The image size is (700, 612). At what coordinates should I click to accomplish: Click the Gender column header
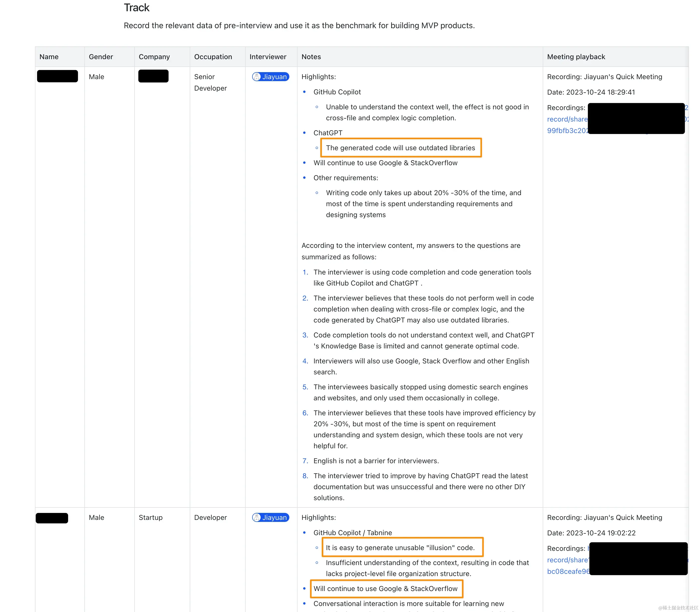101,57
